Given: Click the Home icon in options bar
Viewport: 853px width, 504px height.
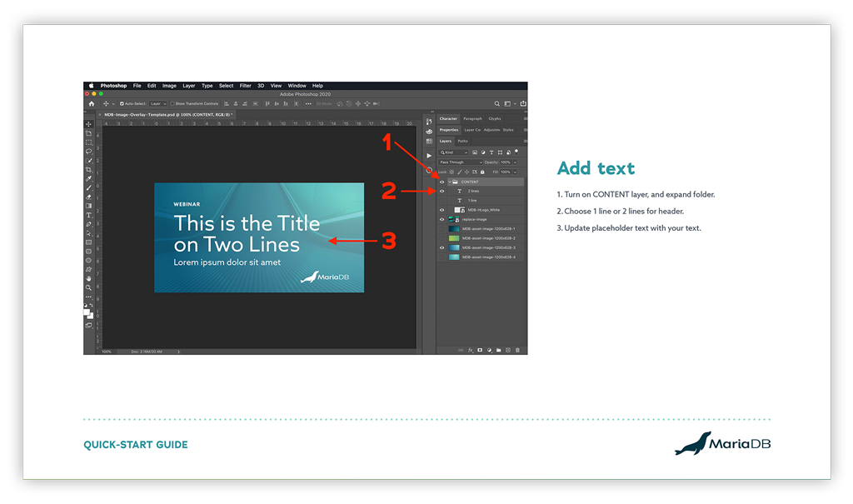Looking at the screenshot, I should 92,103.
